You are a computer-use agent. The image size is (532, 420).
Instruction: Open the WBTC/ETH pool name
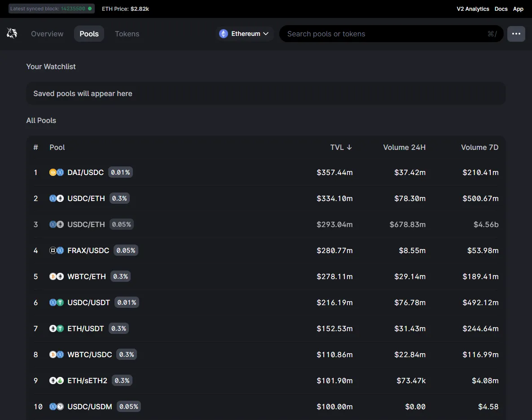tap(87, 276)
